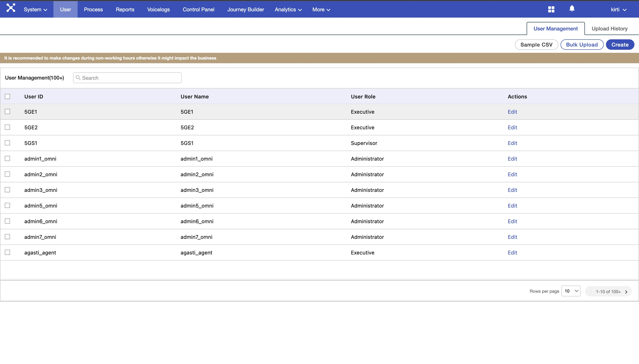
Task: Edit the 5GE2 user
Action: coord(512,128)
